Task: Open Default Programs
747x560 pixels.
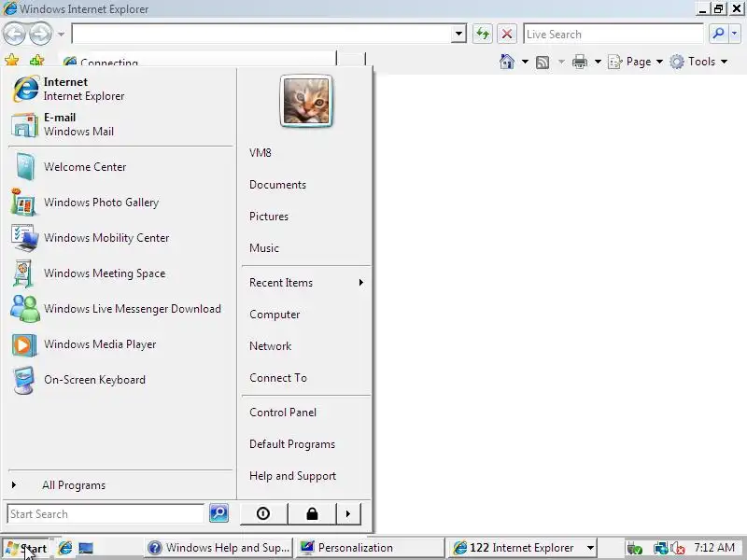Action: pos(305,444)
